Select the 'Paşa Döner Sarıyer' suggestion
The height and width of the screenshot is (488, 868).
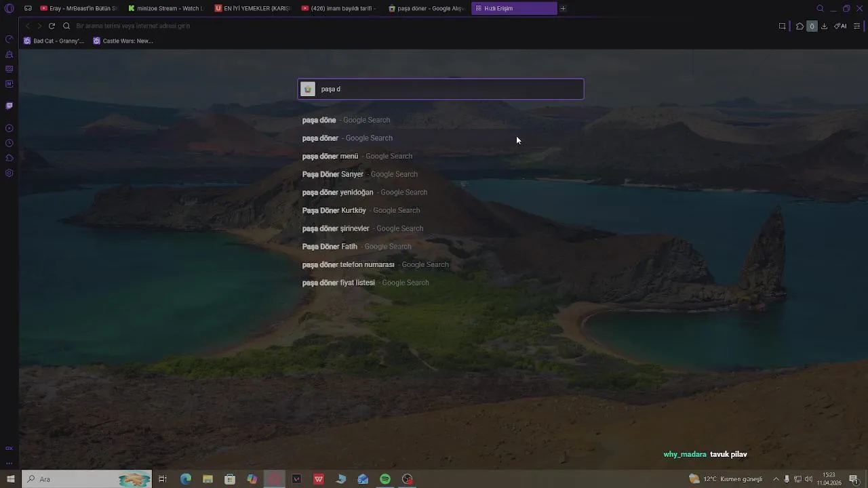[x=441, y=174]
